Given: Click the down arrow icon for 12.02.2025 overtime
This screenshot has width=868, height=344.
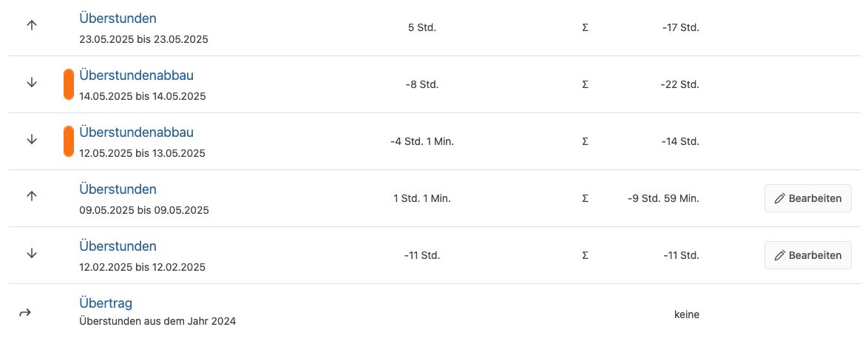Looking at the screenshot, I should [32, 253].
